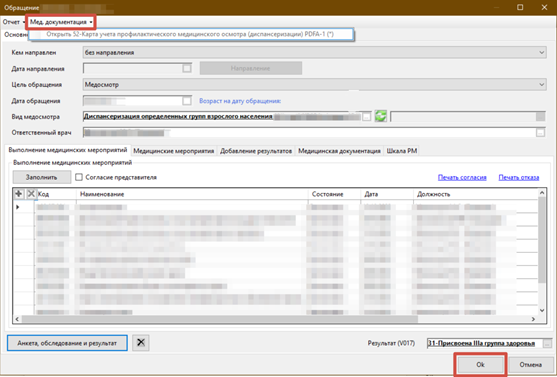Maximize the Обращение window
The height and width of the screenshot is (377, 557).
(x=520, y=7)
